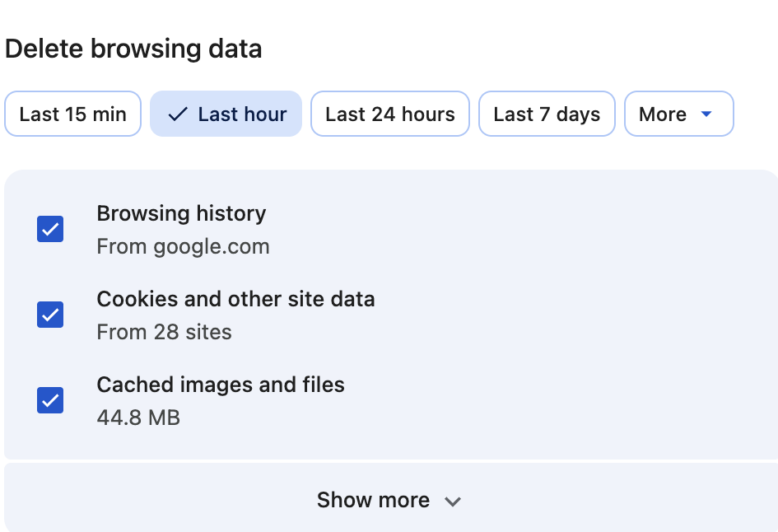Viewport: 778px width, 532px height.
Task: Switch to the Last 24 hours range
Action: click(389, 114)
